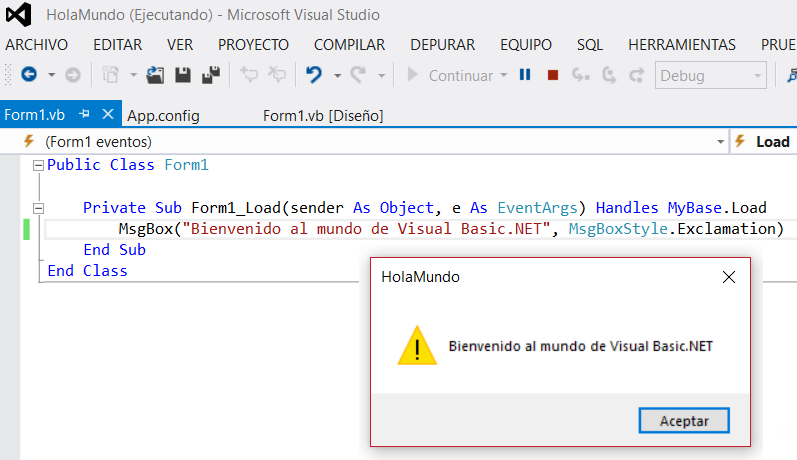The height and width of the screenshot is (460, 797).
Task: Open the ARCHIVO menu
Action: pos(37,45)
